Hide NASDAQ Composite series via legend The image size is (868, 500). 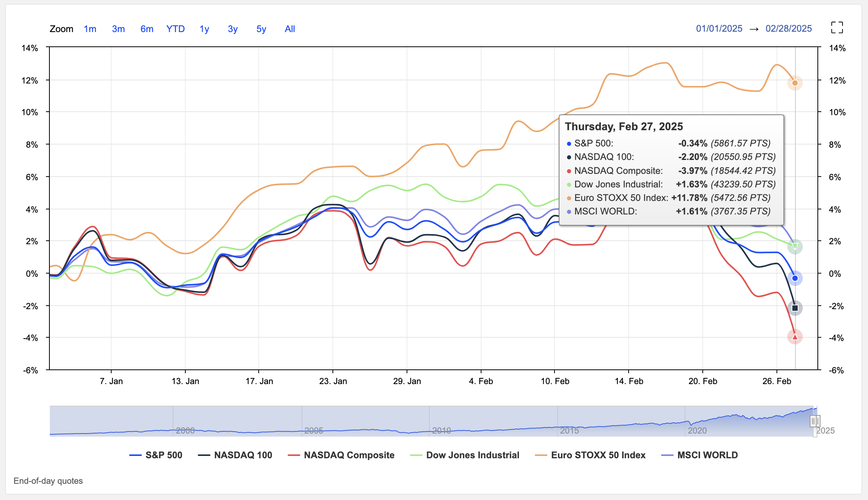point(341,455)
